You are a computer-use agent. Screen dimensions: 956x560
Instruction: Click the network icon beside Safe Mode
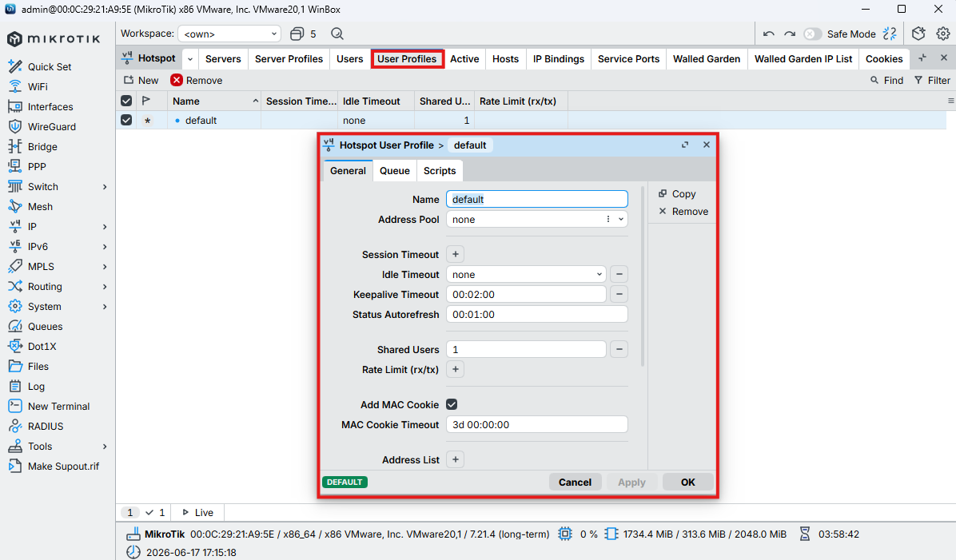pyautogui.click(x=890, y=34)
